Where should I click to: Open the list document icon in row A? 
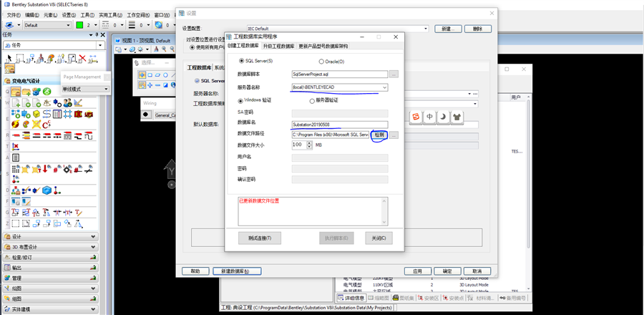(16, 157)
